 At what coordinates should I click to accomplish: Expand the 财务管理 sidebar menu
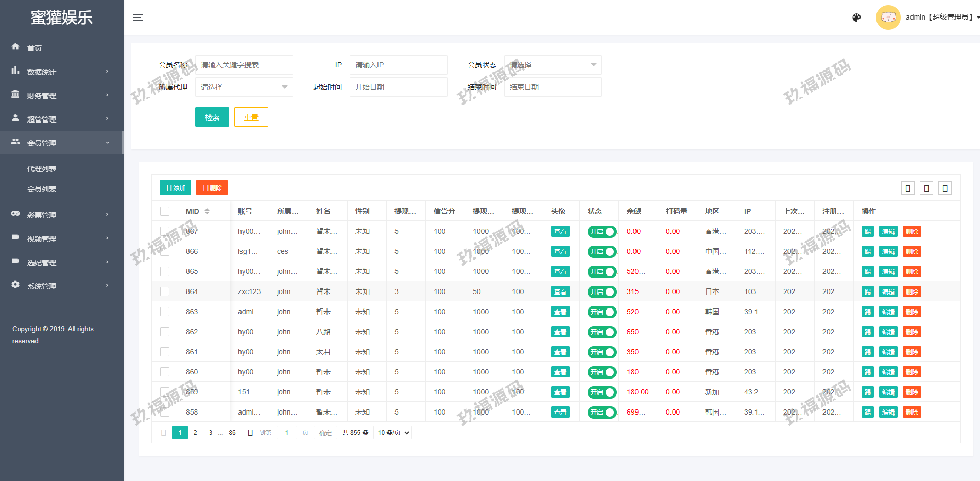[x=61, y=95]
